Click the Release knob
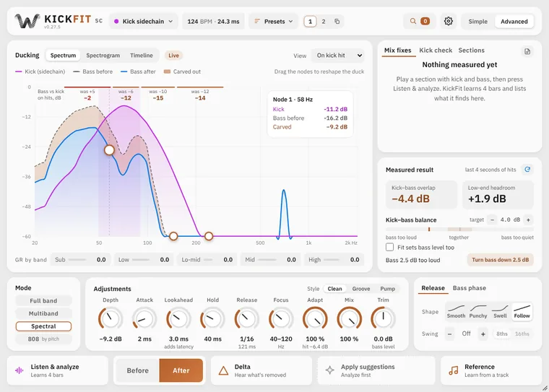This screenshot has width=549, height=392. pyautogui.click(x=246, y=319)
